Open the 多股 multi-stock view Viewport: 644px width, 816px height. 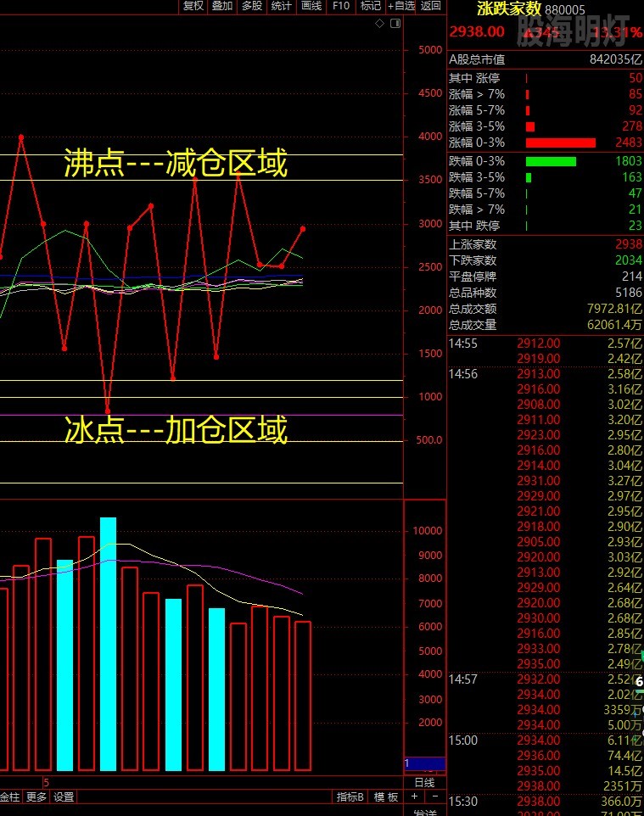coord(252,6)
